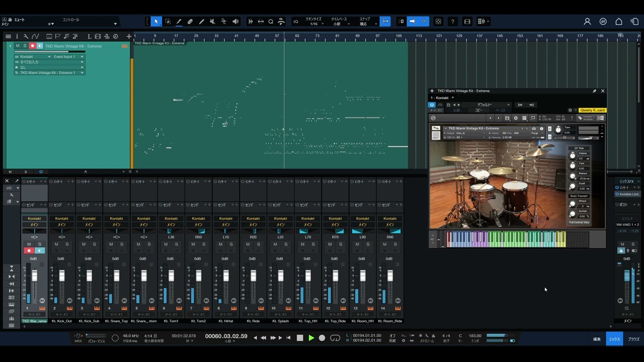Select the Arrow tool in the toolbar
The width and height of the screenshot is (644, 362).
tap(156, 22)
